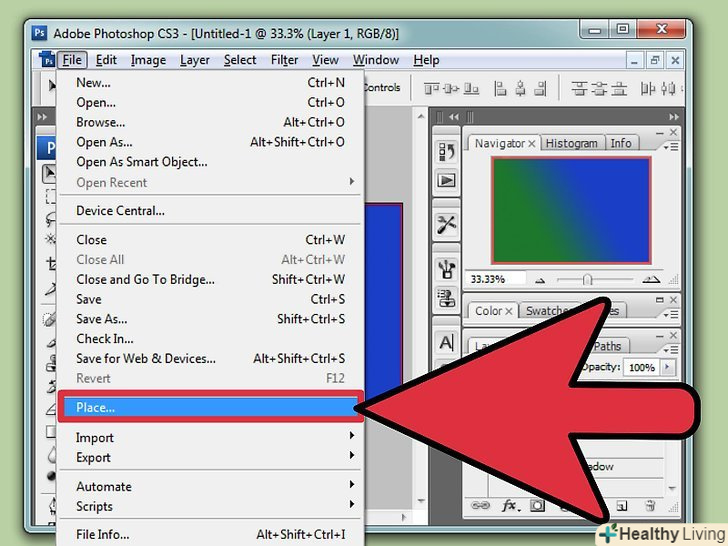Open the Tool Presets wrench icon
Image resolution: width=728 pixels, height=546 pixels.
[x=446, y=225]
